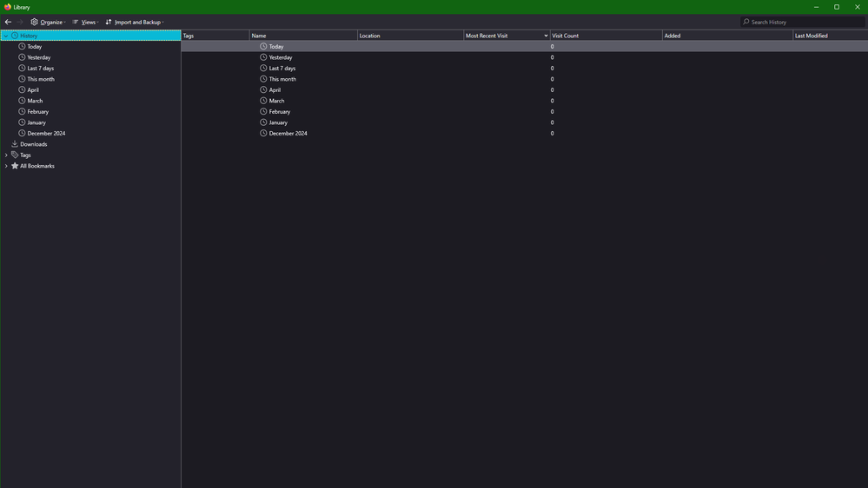Click the Firefox logo in the title bar
The height and width of the screenshot is (488, 868).
(8, 7)
